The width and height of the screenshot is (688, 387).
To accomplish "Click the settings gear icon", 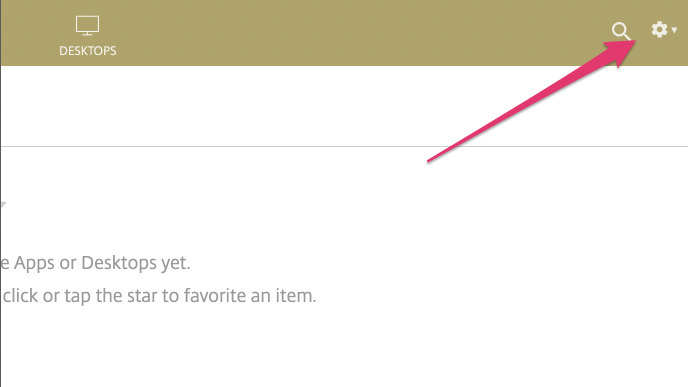I will 659,29.
